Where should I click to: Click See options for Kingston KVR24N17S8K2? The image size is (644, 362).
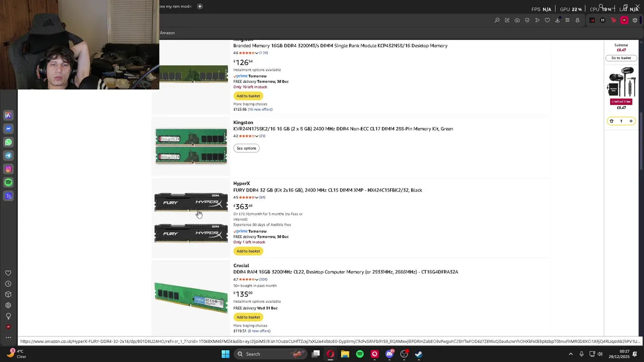pyautogui.click(x=247, y=148)
